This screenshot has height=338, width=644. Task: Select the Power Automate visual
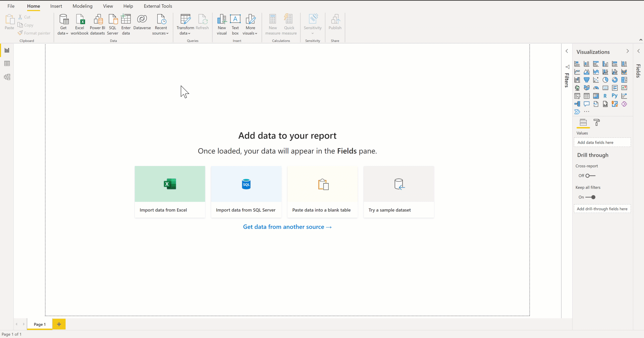point(577,112)
